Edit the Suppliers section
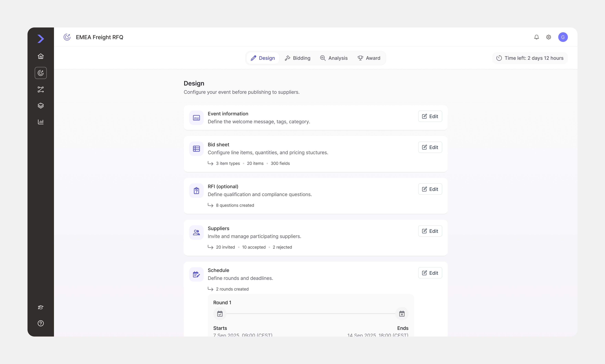 (x=430, y=231)
